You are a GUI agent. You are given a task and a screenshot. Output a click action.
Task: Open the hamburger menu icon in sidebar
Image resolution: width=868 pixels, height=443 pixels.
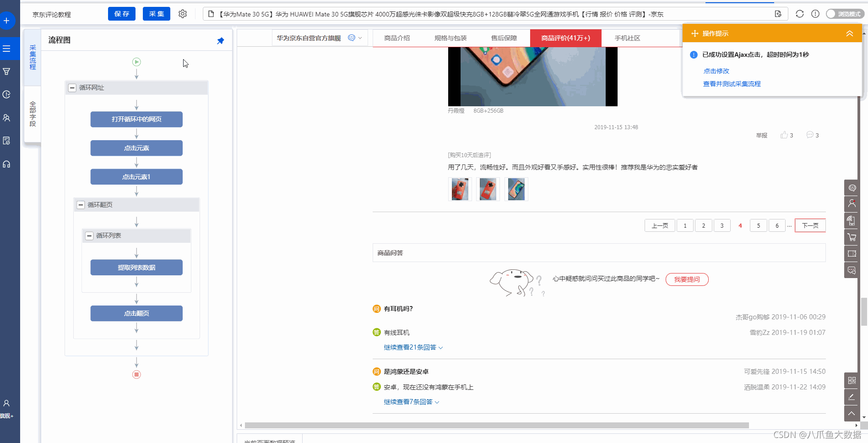pos(6,49)
